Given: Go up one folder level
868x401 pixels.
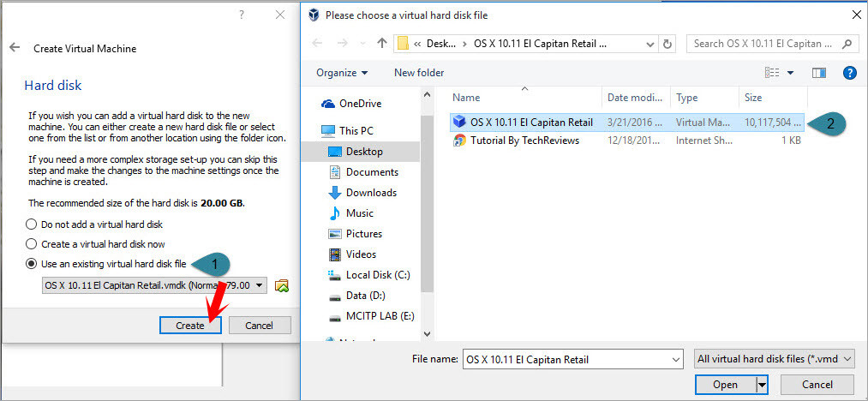Looking at the screenshot, I should click(381, 43).
